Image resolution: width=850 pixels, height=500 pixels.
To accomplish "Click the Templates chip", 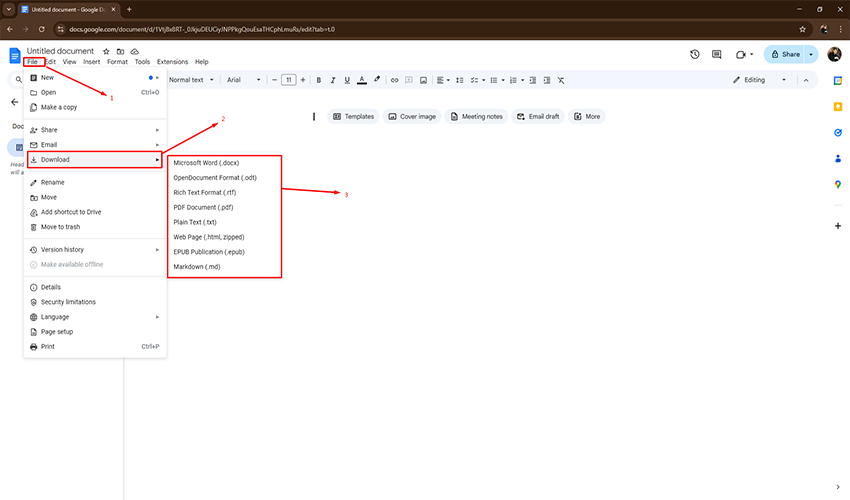I will pos(353,117).
